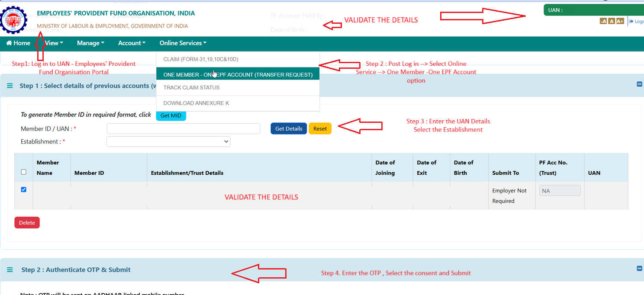The width and height of the screenshot is (644, 295).
Task: Toggle the table header select-all checkbox
Action: pos(23,172)
